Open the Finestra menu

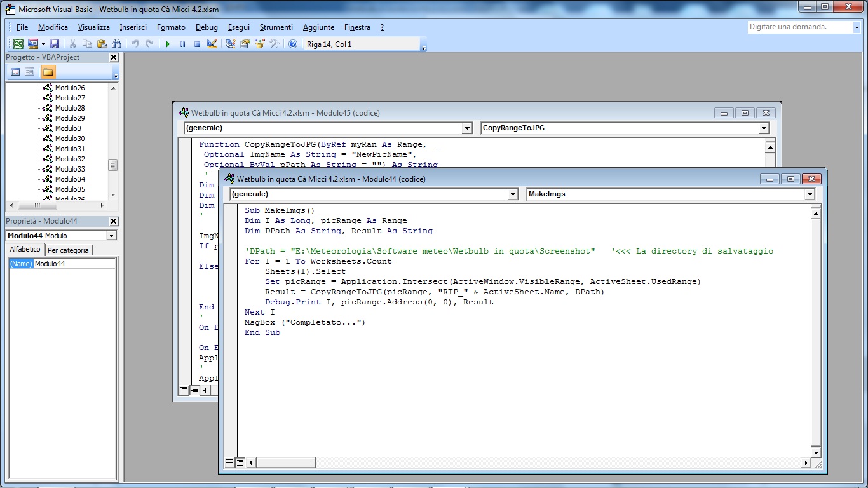[x=357, y=27]
